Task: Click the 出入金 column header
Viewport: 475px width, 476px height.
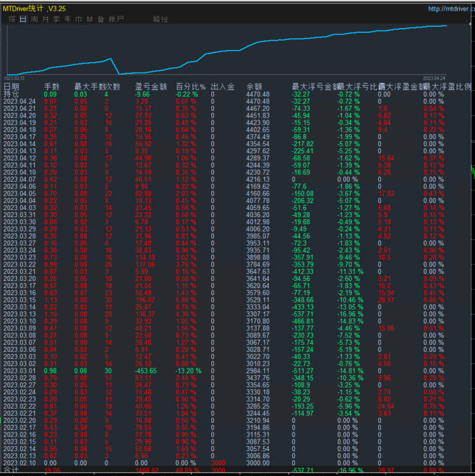Action: (223, 87)
